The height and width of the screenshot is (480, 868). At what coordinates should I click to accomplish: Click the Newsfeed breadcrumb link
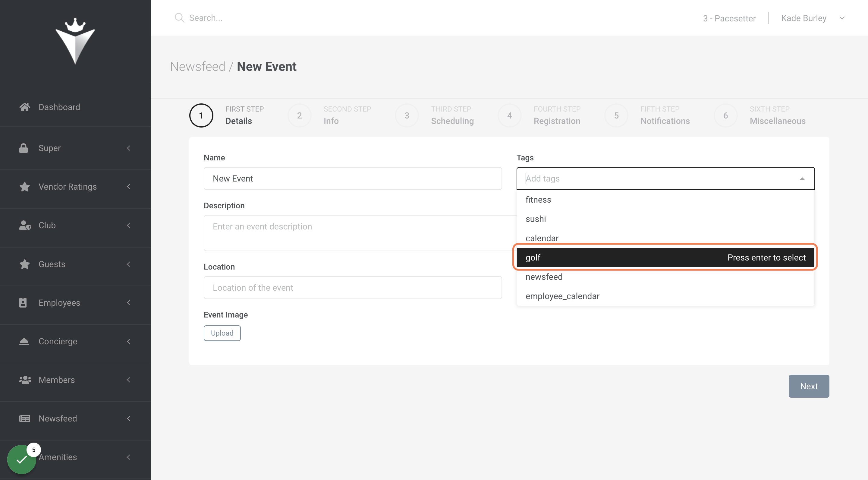[x=197, y=66]
